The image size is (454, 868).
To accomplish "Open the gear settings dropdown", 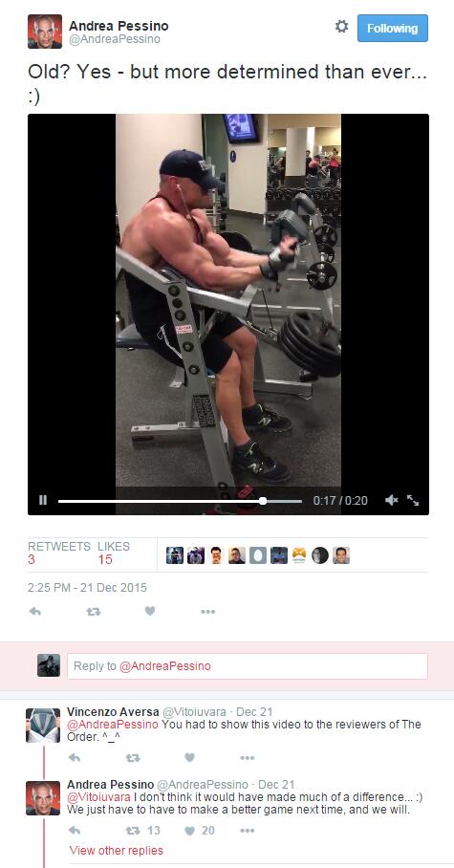I will (x=341, y=27).
